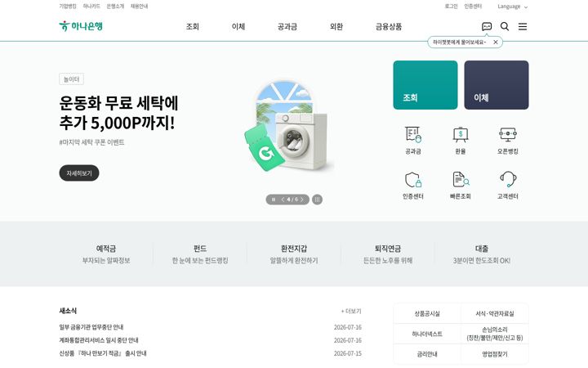Click the 상품공시실 link
The width and height of the screenshot is (588, 368).
click(x=427, y=313)
